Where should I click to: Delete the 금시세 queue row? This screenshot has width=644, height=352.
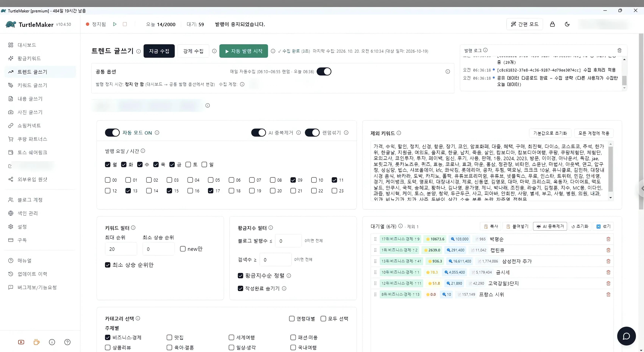point(609,272)
